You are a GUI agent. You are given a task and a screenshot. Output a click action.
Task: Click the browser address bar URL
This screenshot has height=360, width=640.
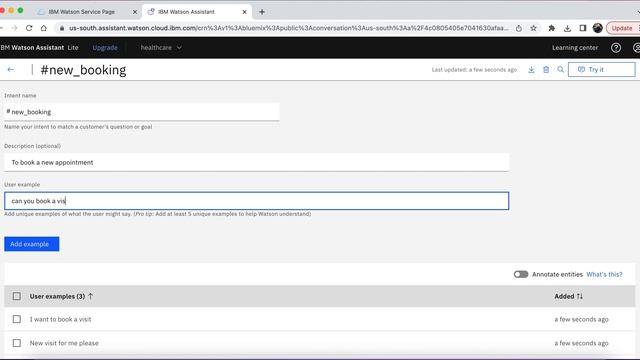tap(289, 28)
